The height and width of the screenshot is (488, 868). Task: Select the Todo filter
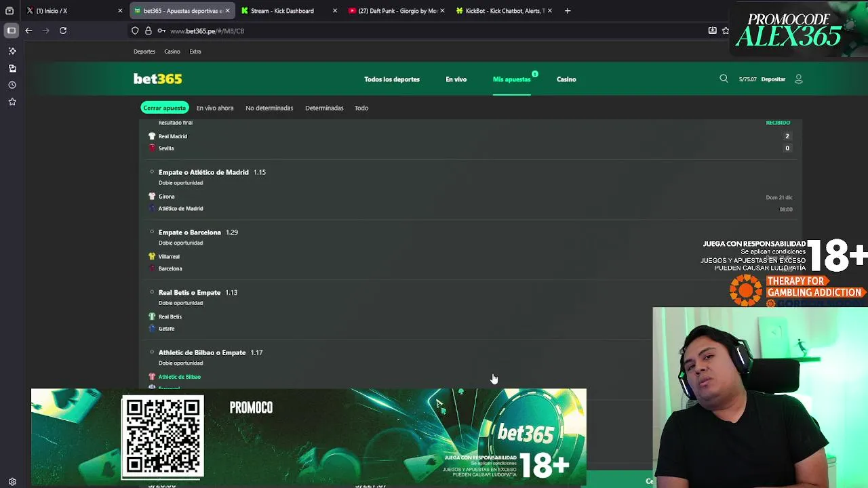361,108
